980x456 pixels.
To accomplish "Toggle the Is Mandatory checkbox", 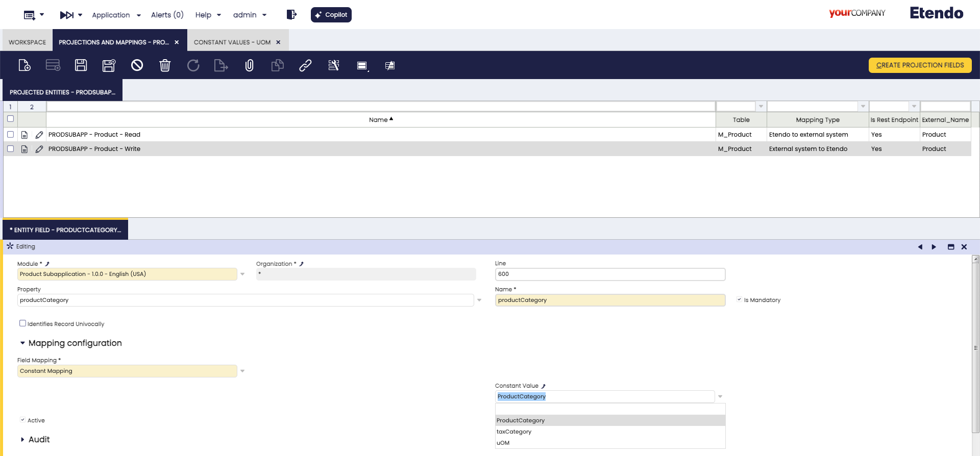I will point(739,300).
